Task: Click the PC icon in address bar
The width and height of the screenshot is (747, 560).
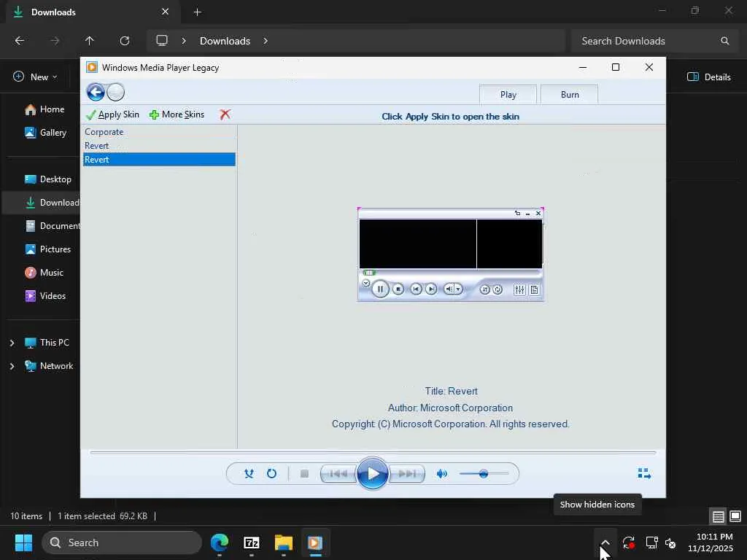Action: pos(162,41)
